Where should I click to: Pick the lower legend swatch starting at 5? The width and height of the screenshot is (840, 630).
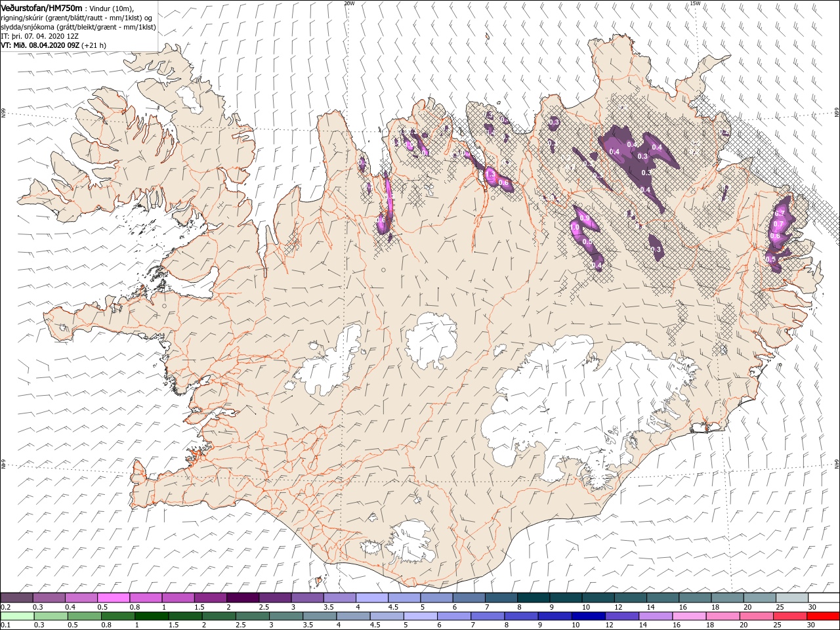pyautogui.click(x=420, y=616)
